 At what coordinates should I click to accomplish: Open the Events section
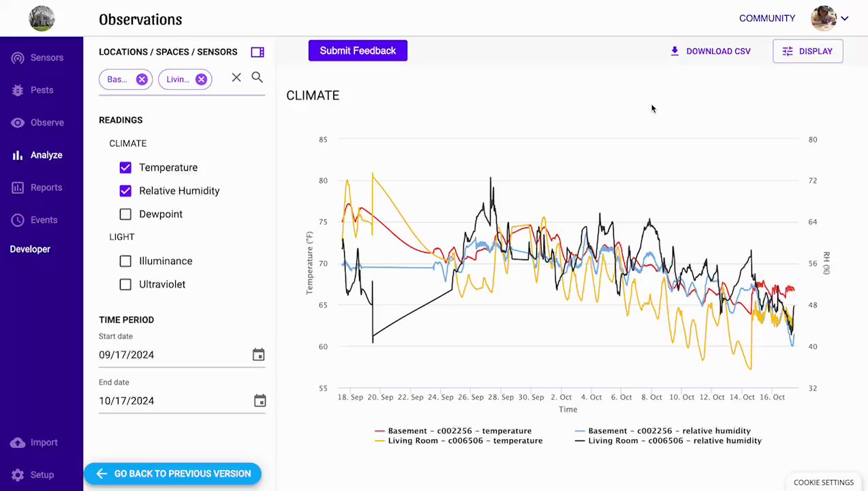44,220
